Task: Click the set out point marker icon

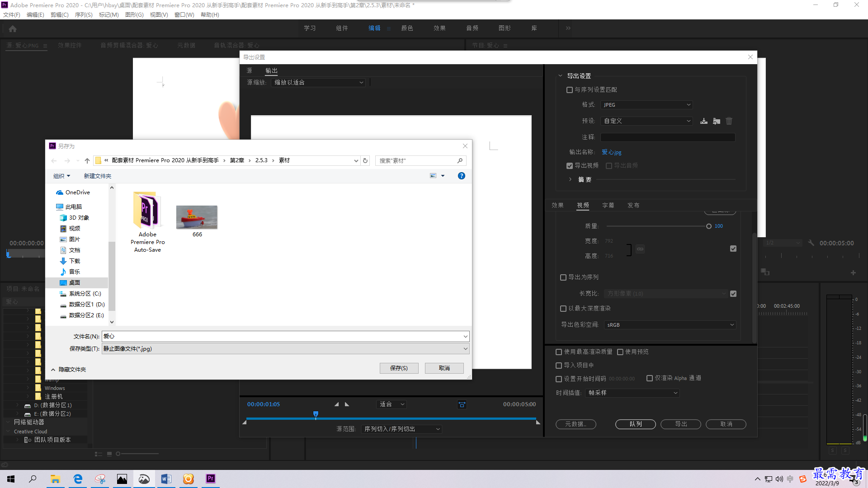Action: 347,404
